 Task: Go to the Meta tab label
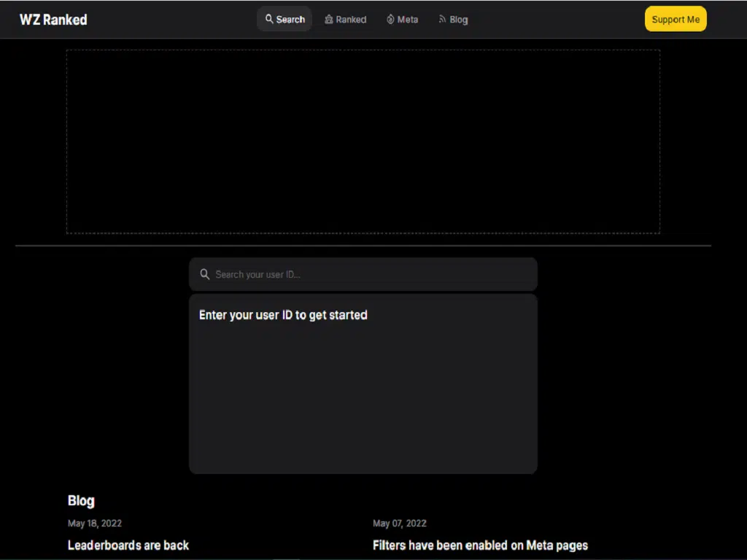click(x=408, y=20)
